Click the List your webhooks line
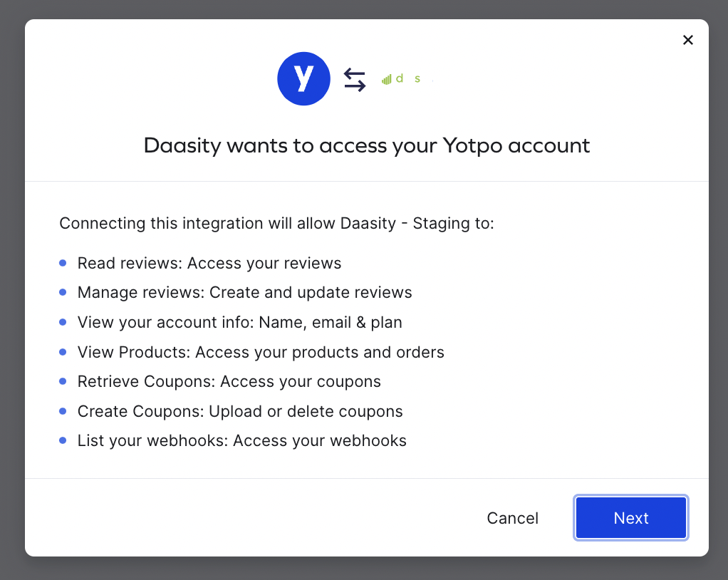 coord(241,441)
